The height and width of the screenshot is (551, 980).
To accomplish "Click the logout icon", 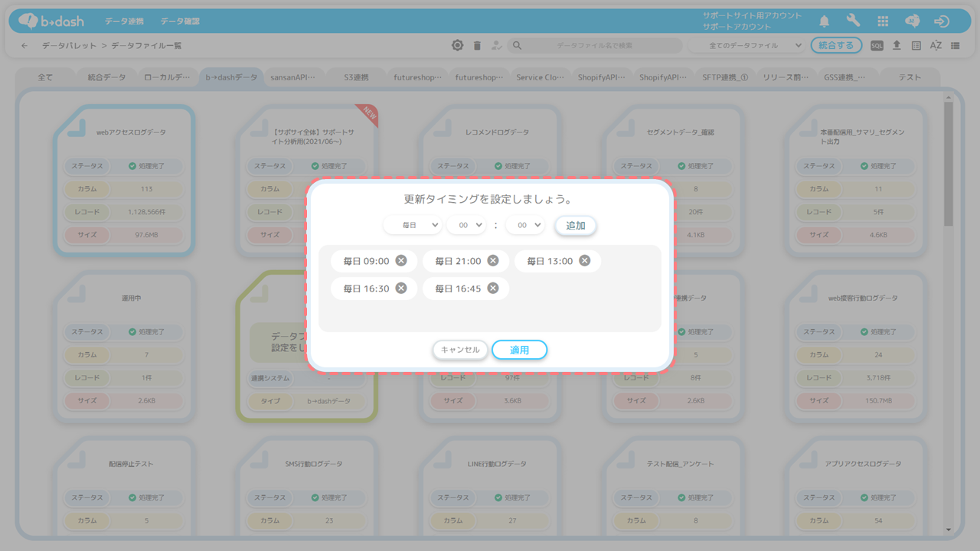I will pyautogui.click(x=942, y=21).
